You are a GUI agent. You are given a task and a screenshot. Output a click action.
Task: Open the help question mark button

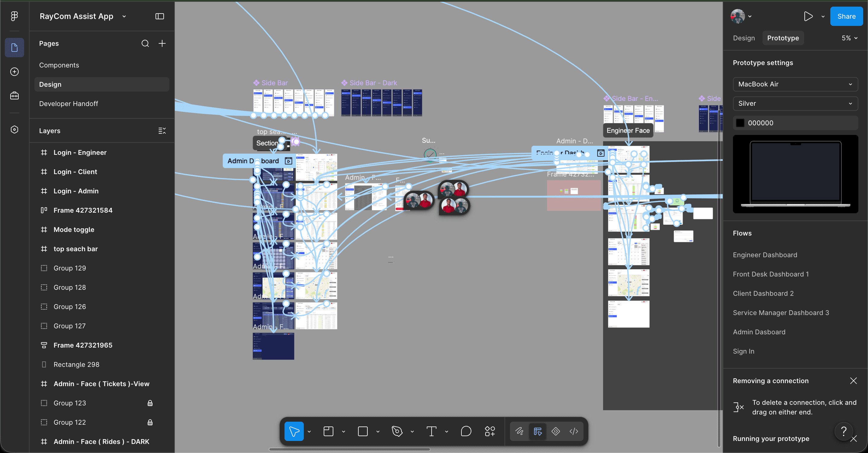pyautogui.click(x=844, y=431)
